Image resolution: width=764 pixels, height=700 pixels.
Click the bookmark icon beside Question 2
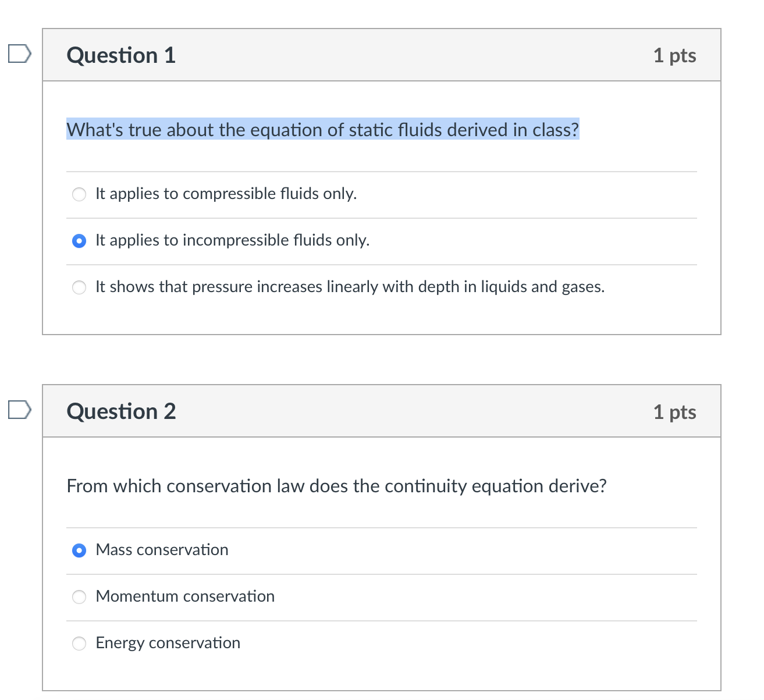tap(19, 410)
